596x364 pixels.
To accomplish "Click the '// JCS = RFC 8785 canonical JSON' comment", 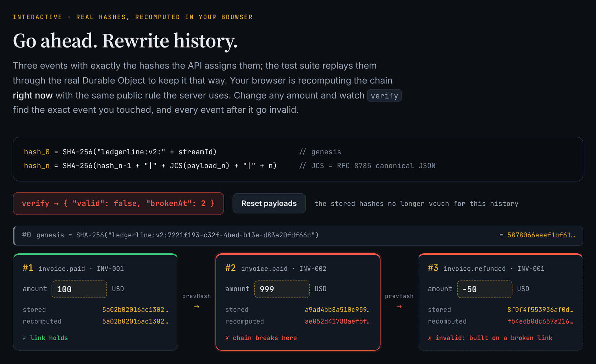I will click(367, 166).
